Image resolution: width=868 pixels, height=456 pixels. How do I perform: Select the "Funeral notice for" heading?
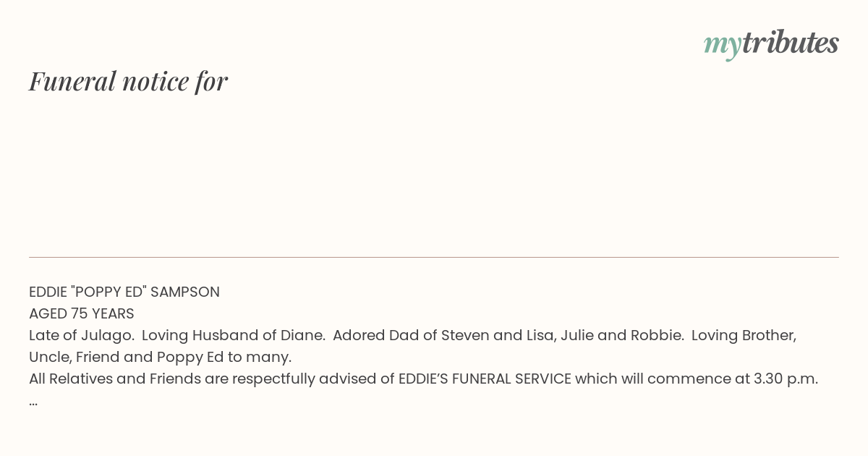point(128,81)
